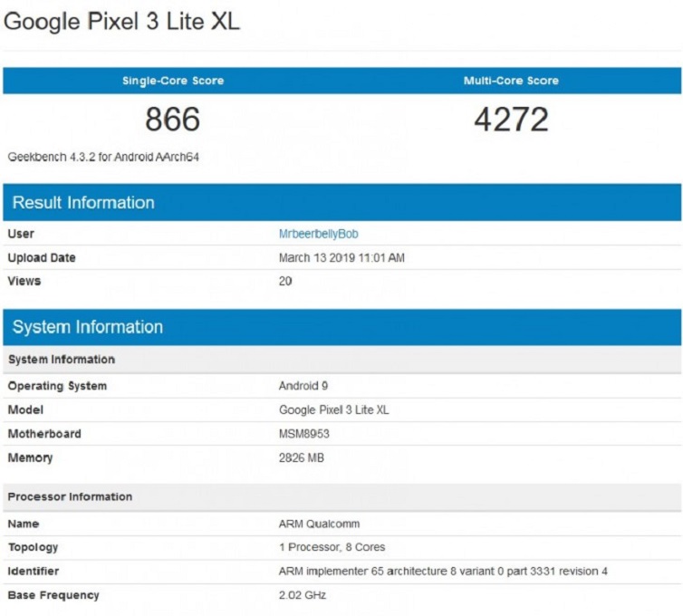This screenshot has width=683, height=616.
Task: Click the blue System Information section header
Action: click(x=341, y=327)
